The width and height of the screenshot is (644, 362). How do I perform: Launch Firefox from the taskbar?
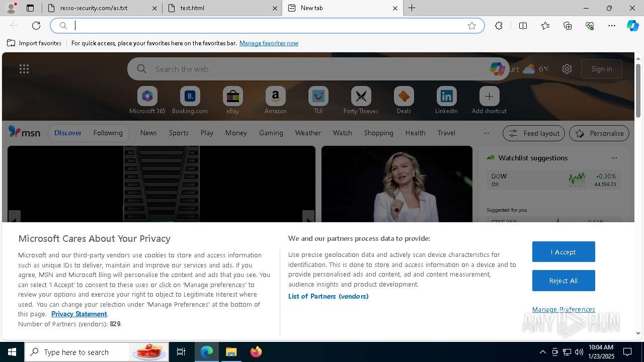256,352
